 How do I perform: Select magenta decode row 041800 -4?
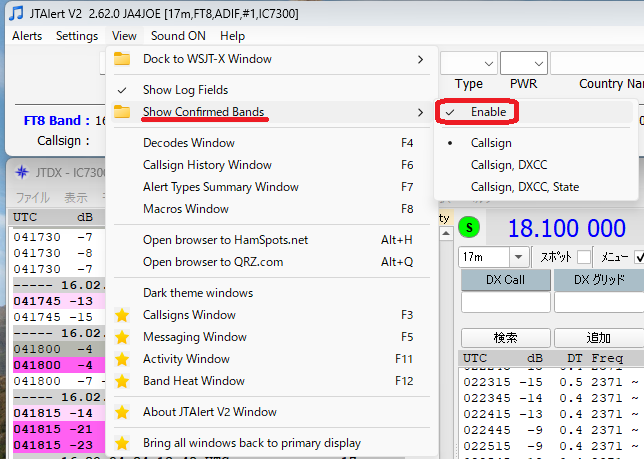click(59, 365)
